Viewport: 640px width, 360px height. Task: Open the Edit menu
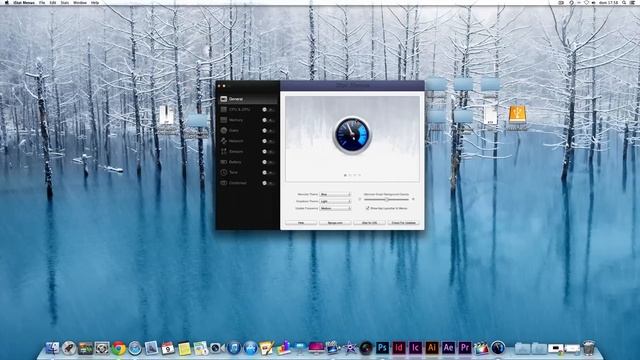click(53, 2)
